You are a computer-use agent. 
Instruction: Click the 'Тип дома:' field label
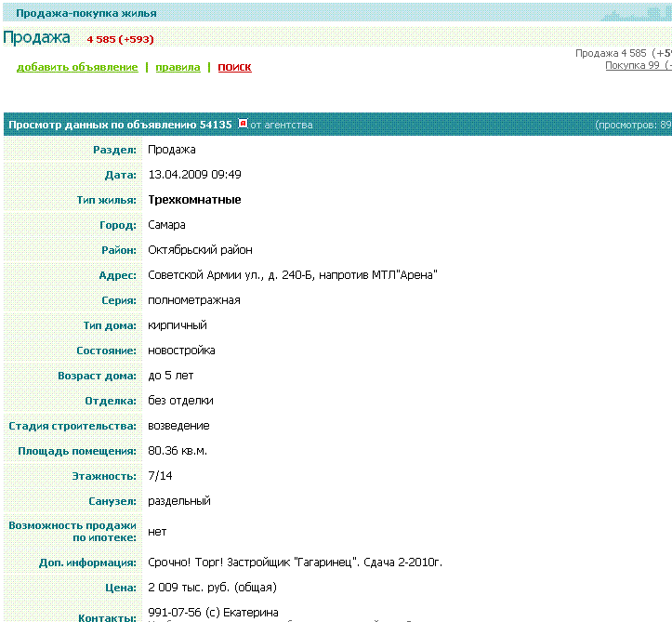click(111, 325)
